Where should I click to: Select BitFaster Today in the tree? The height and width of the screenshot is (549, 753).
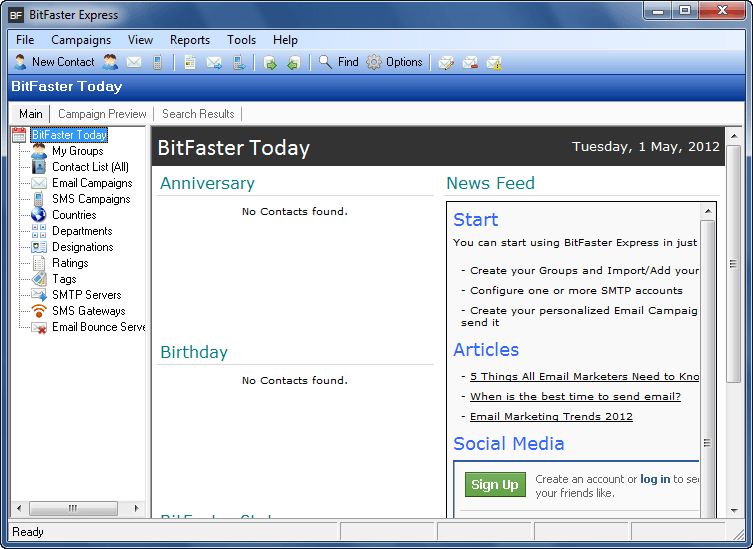coord(69,135)
